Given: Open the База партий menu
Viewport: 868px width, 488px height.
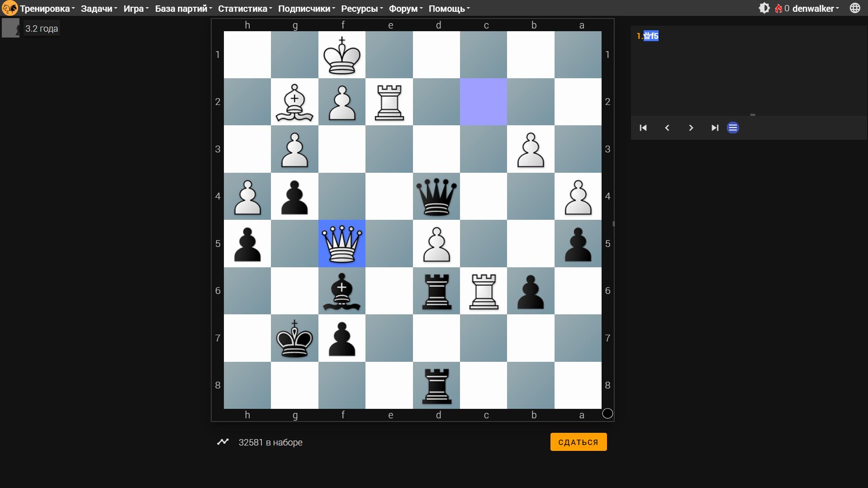Looking at the screenshot, I should point(182,8).
